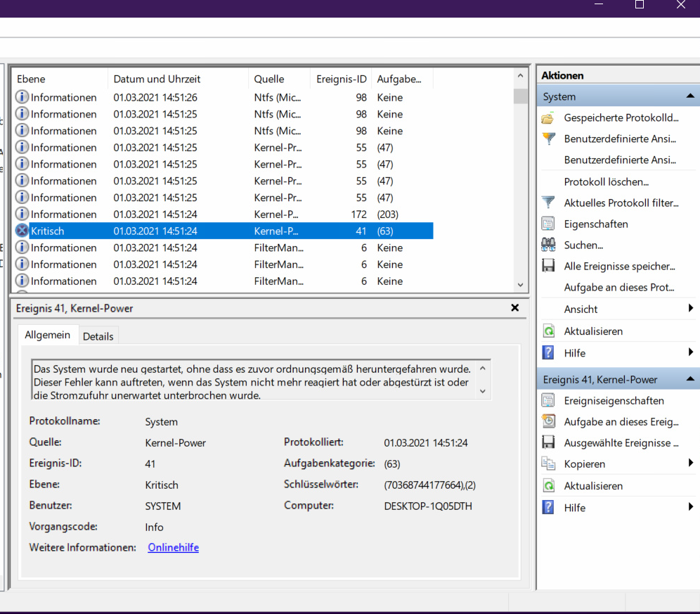700x614 pixels.
Task: Click description box scroll down arrow
Action: 483,391
